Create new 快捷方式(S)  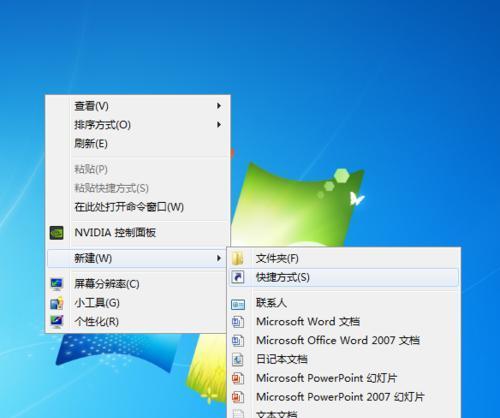click(x=344, y=277)
